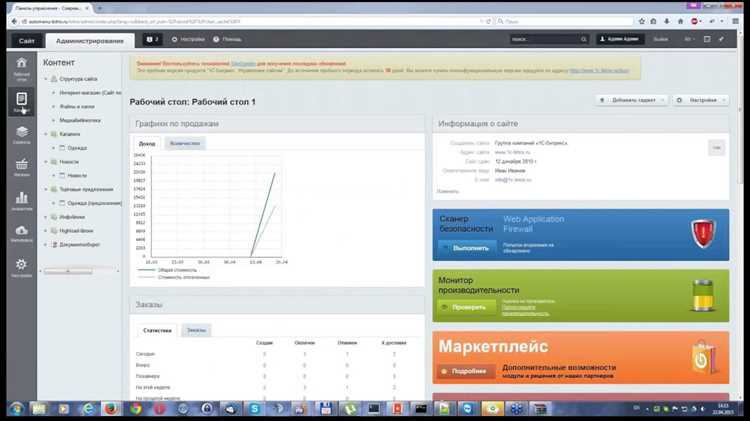Click the Выполнить security scan button

(x=467, y=248)
